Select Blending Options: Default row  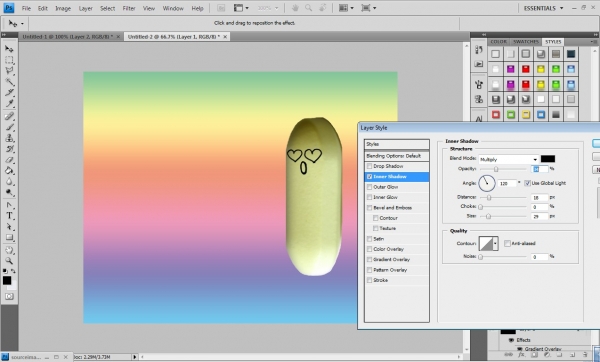click(x=396, y=156)
